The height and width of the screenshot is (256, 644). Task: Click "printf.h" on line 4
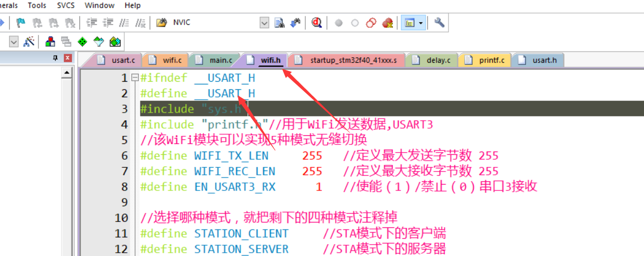pos(235,124)
